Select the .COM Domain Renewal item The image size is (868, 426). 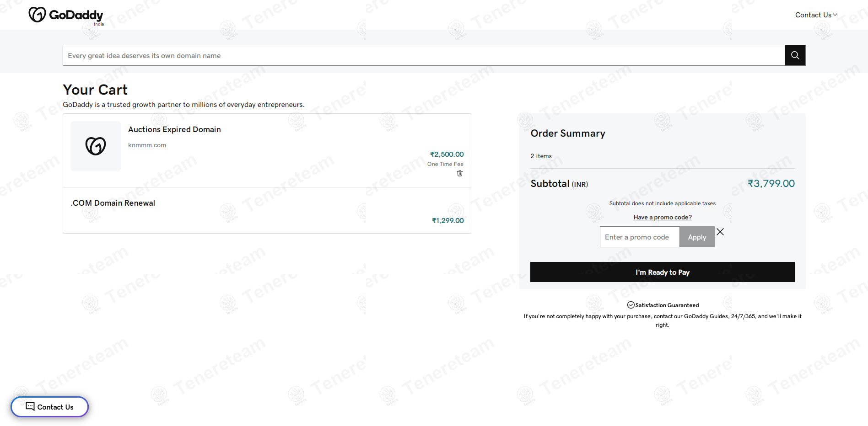tap(113, 203)
